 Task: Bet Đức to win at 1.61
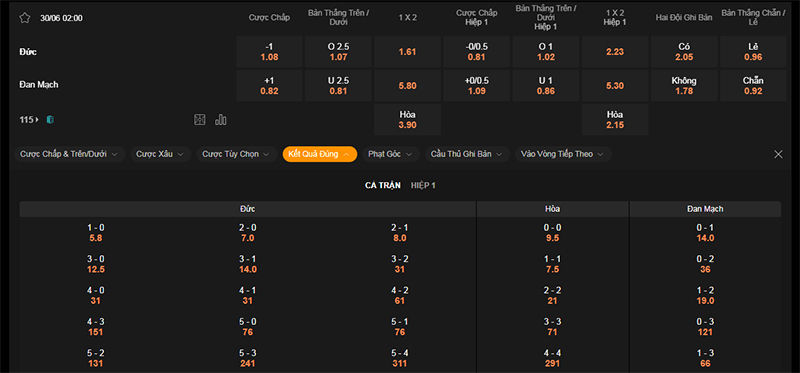407,52
